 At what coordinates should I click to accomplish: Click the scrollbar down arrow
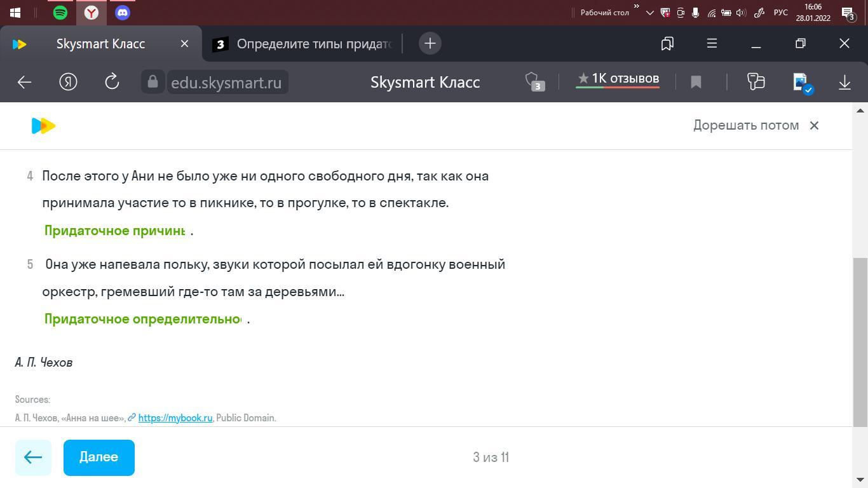pos(860,480)
